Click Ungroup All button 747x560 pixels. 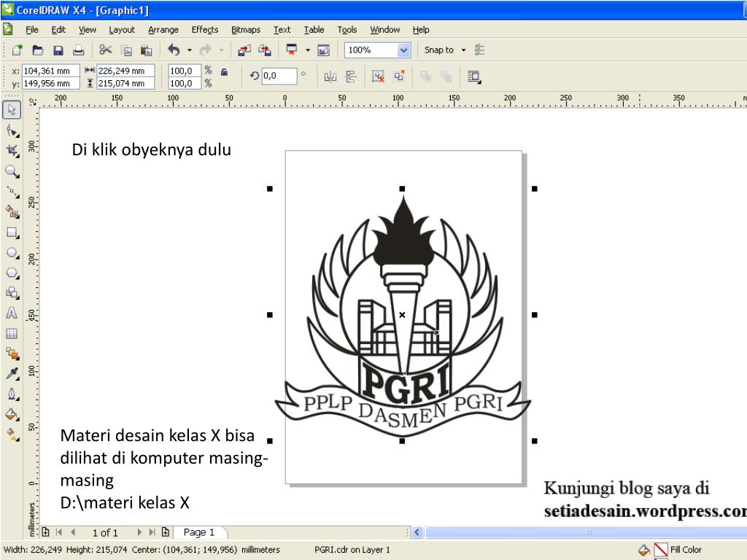pyautogui.click(x=399, y=76)
